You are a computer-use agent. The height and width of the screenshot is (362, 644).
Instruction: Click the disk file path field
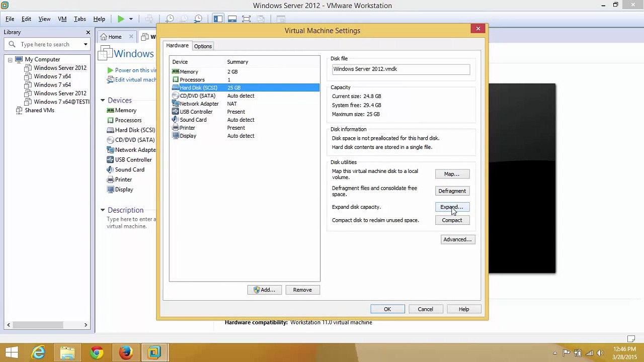click(400, 69)
